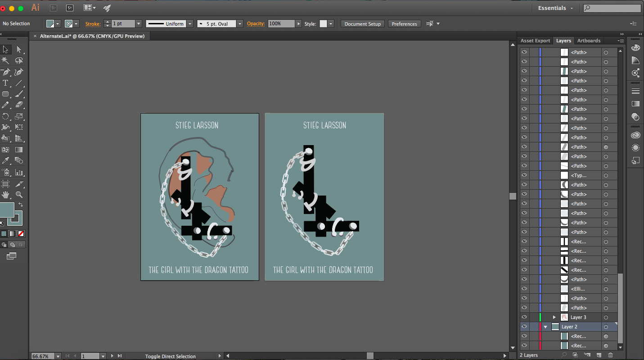This screenshot has width=644, height=360.
Task: Select the Artboard tool
Action: tap(6, 183)
